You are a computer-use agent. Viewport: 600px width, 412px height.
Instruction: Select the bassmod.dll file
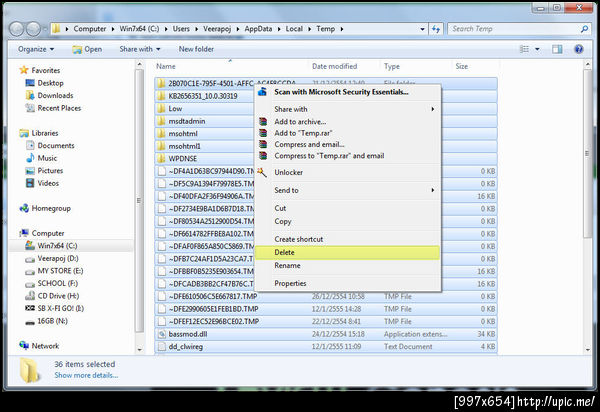pyautogui.click(x=326, y=334)
